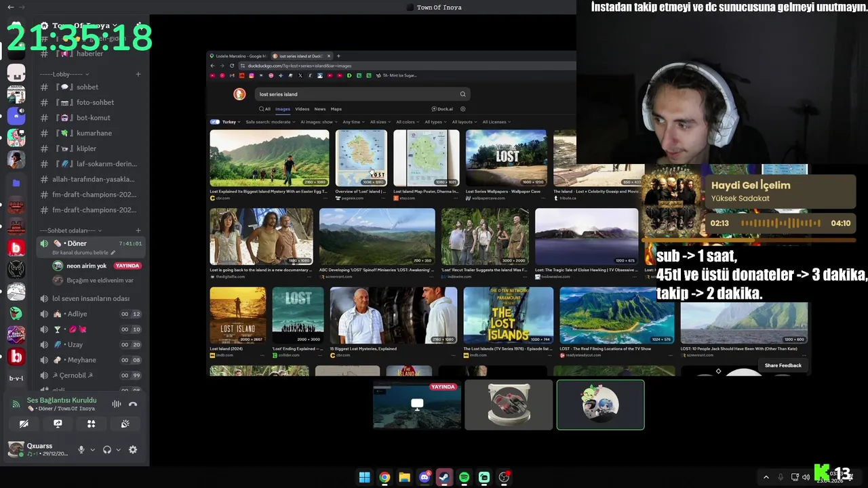Collapse the Sohbet odaları category
868x488 pixels.
(71, 230)
